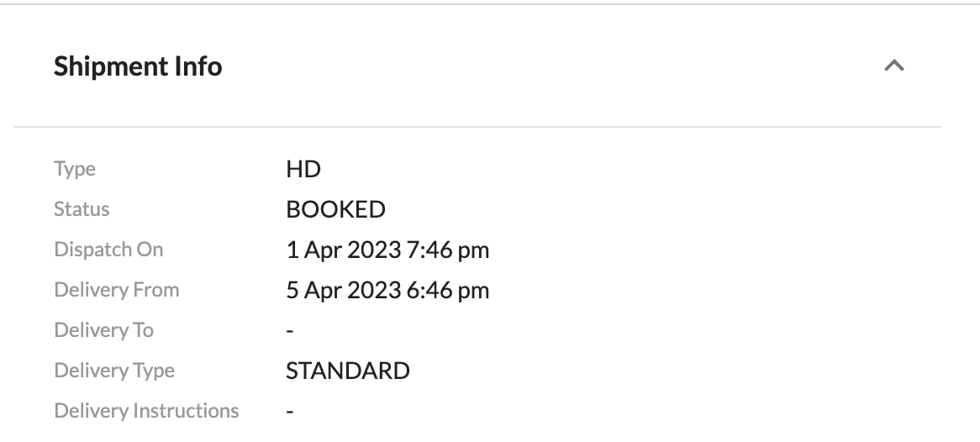This screenshot has height=442, width=980.
Task: Click the Delivery To label
Action: [103, 330]
